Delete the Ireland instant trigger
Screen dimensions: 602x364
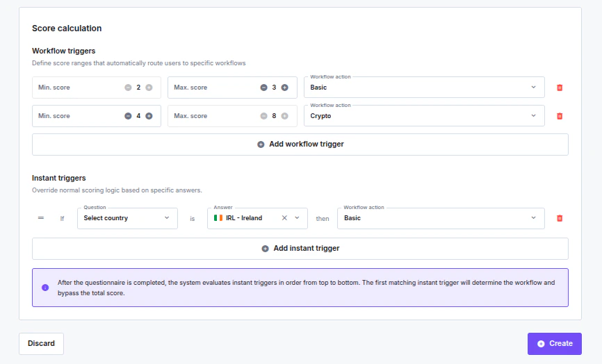coord(560,218)
